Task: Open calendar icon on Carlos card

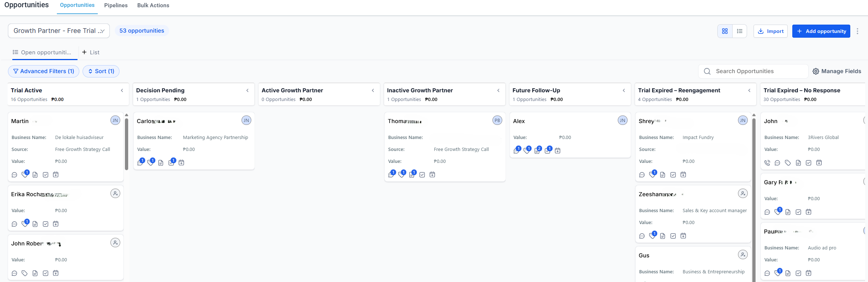Action: point(181,163)
